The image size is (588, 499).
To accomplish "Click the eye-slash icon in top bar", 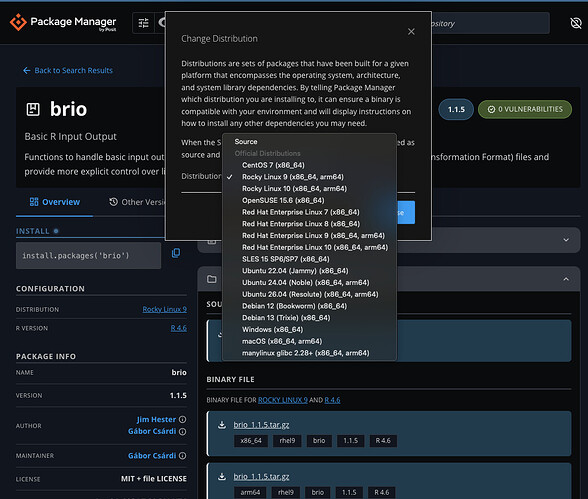I will click(x=576, y=23).
